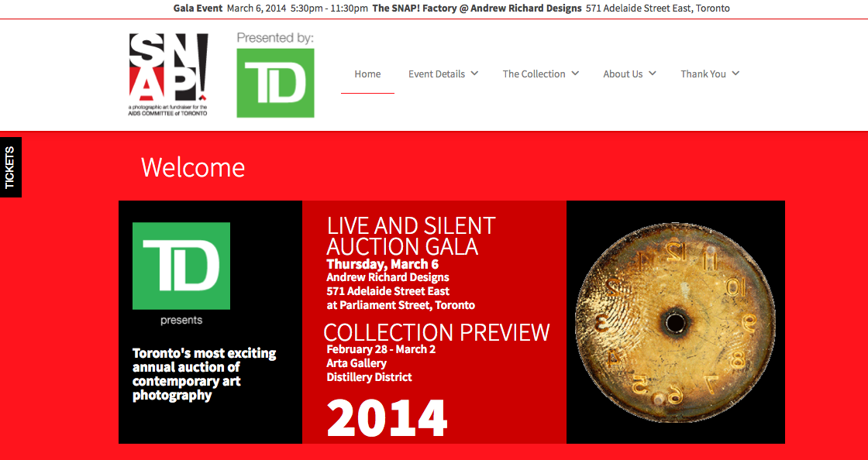Click the Thursday, March 6 text
This screenshot has width=868, height=460.
(x=383, y=264)
